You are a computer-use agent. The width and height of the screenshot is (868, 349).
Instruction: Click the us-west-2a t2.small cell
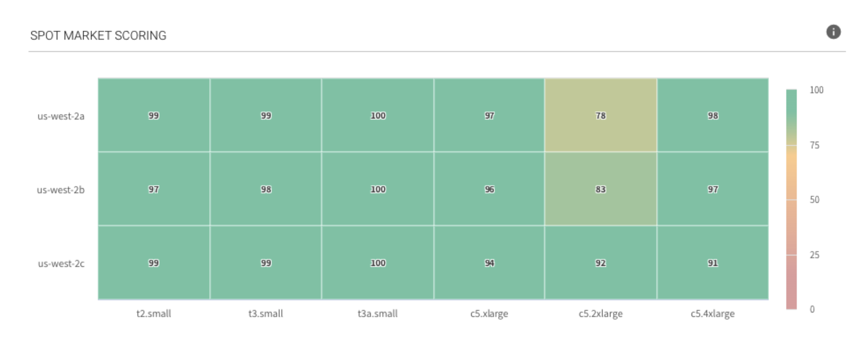[153, 115]
